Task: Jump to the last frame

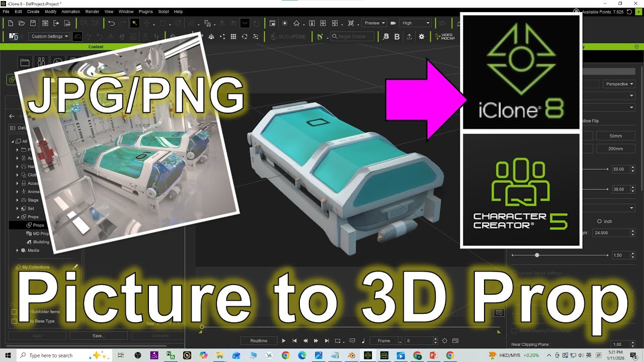Action: (327, 340)
